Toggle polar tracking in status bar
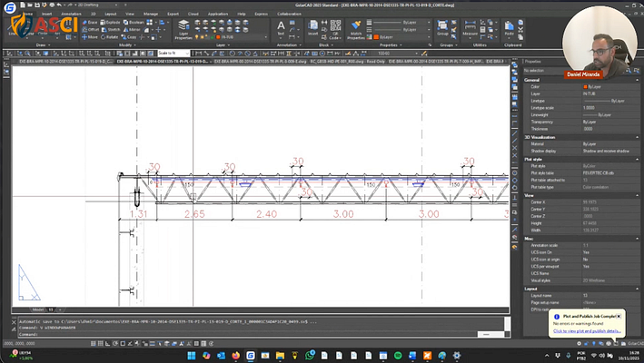 point(115,344)
